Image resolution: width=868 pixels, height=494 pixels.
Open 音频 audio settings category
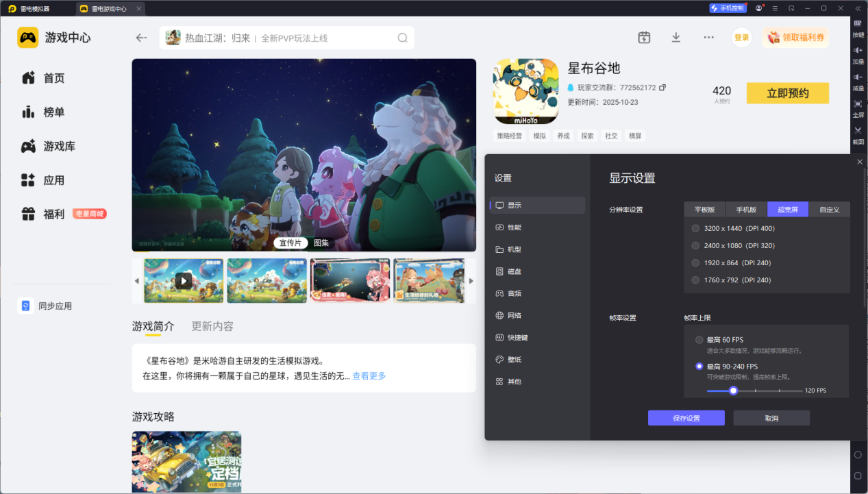[538, 293]
